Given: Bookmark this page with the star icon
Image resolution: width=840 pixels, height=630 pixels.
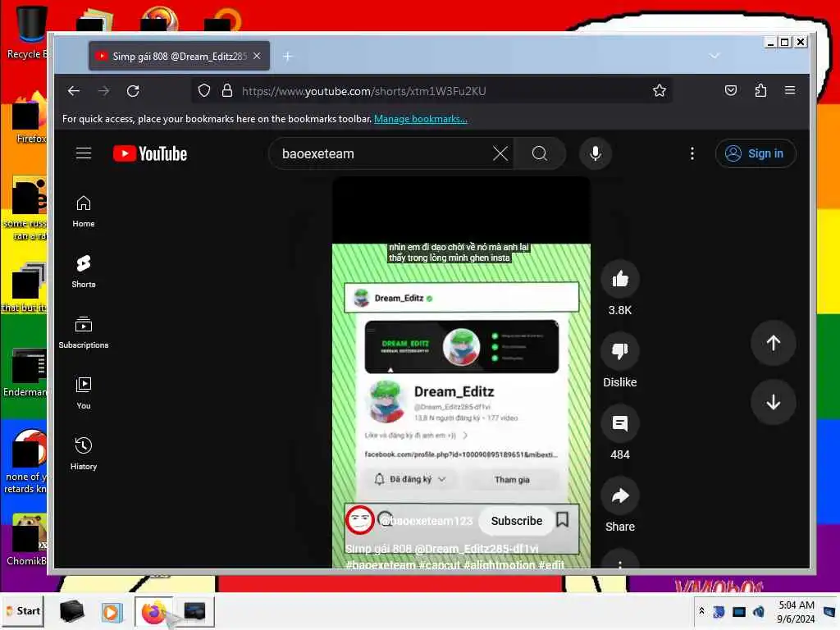Looking at the screenshot, I should click(660, 90).
